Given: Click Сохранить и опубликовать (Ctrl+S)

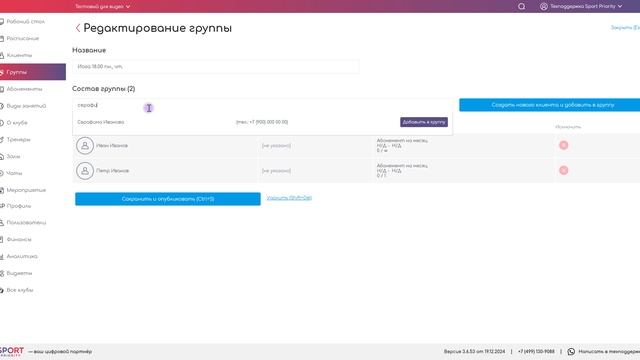Looking at the screenshot, I should click(x=168, y=199).
